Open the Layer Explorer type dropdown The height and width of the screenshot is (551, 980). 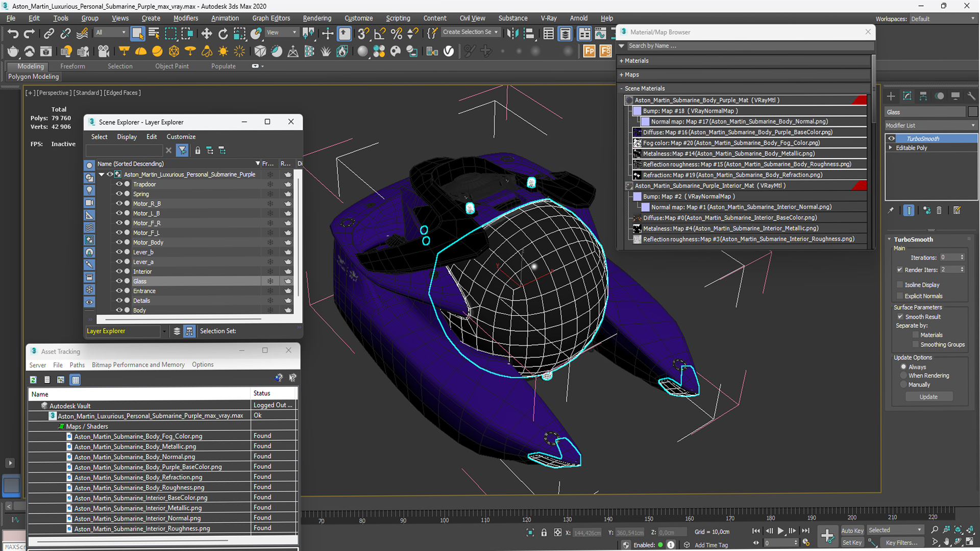164,331
